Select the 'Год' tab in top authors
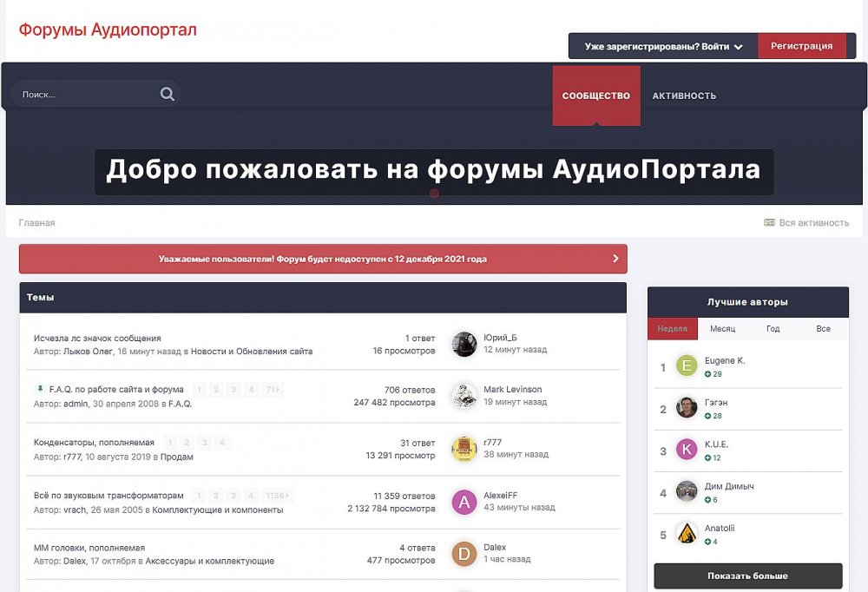The height and width of the screenshot is (592, 868). (773, 329)
